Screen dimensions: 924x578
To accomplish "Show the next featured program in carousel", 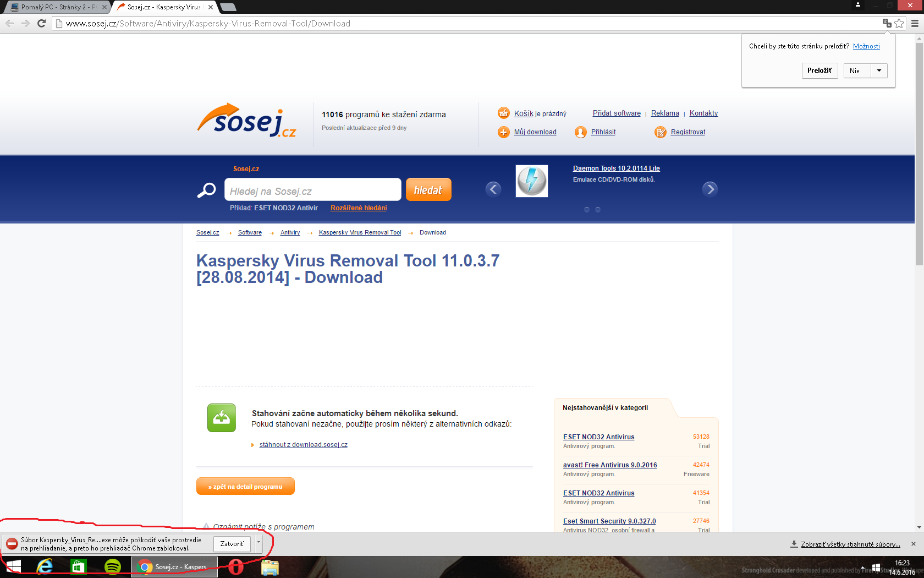I will [x=710, y=189].
